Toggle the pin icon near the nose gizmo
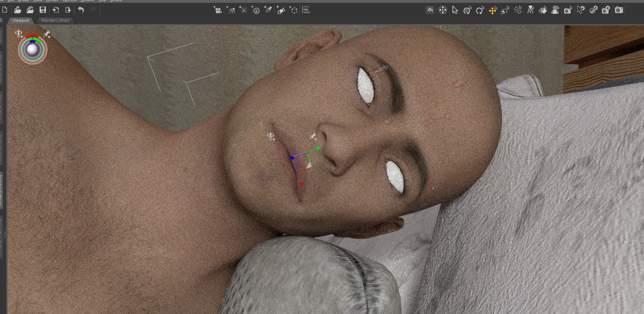 313,136
